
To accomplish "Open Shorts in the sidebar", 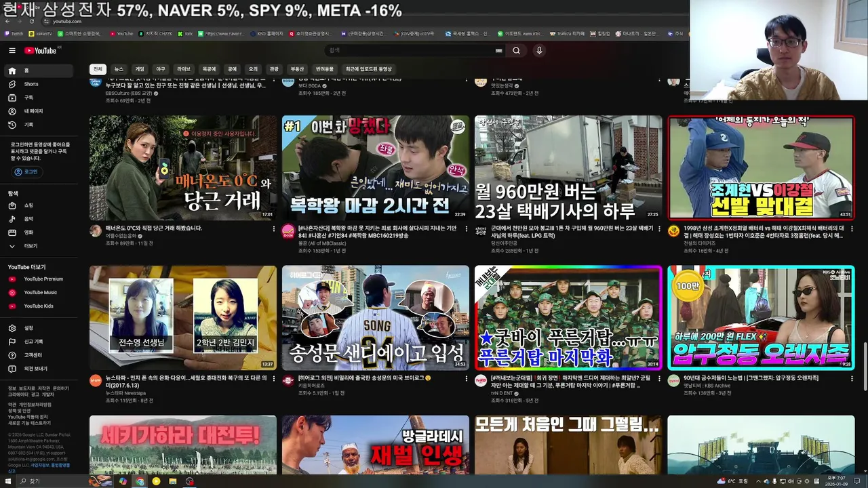I will tap(39, 84).
